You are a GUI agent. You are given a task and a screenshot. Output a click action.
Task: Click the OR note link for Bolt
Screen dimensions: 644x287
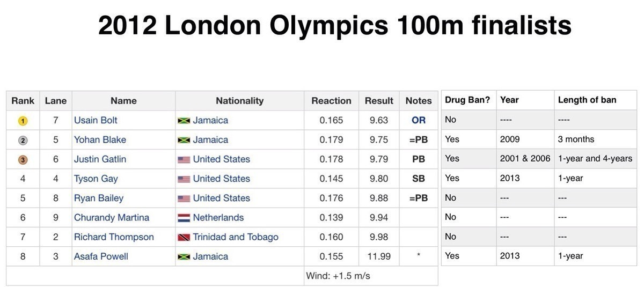pos(419,120)
